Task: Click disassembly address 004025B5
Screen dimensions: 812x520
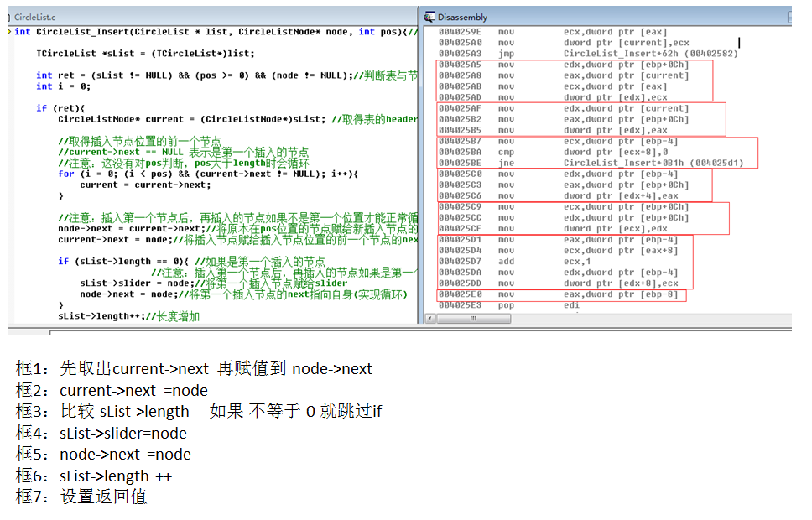Action: [x=460, y=130]
